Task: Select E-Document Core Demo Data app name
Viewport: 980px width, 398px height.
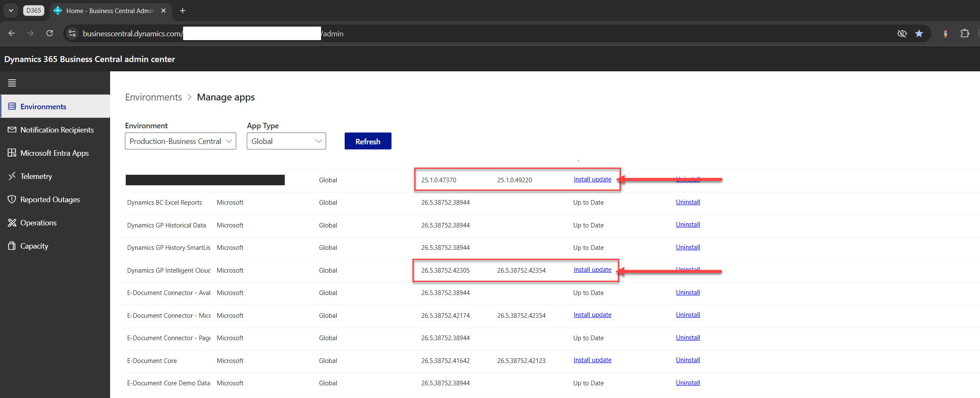Action: pos(169,383)
